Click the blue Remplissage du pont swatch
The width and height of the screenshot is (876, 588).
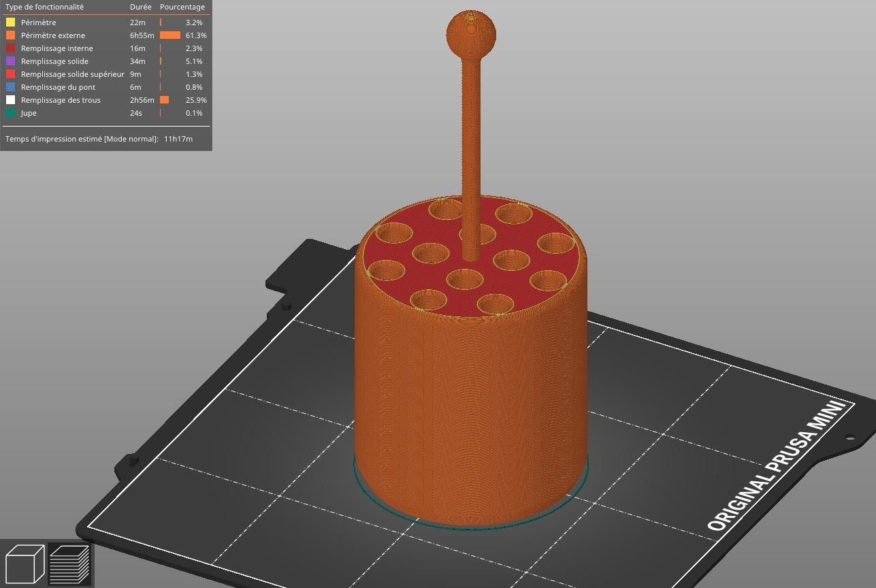(10, 87)
